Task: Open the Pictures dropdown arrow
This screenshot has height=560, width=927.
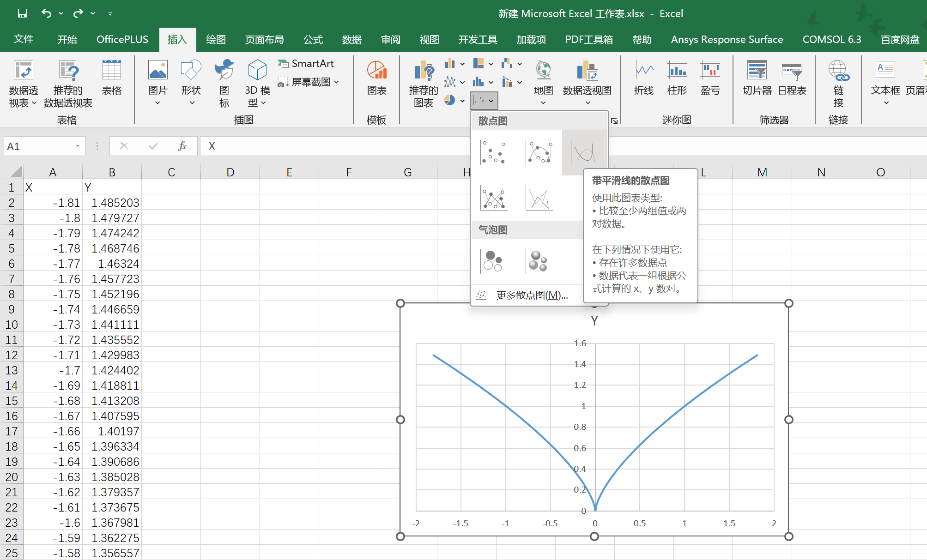Action: coord(158,103)
